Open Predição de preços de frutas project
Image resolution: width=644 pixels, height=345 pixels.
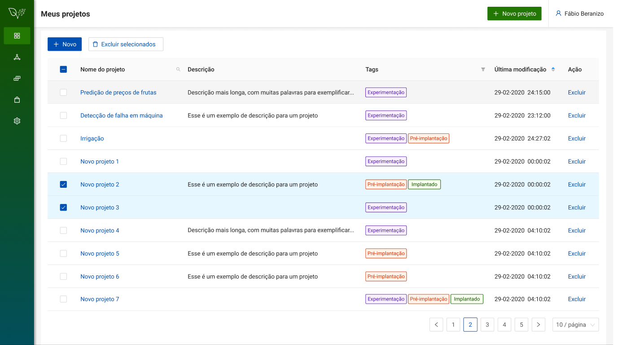click(118, 93)
